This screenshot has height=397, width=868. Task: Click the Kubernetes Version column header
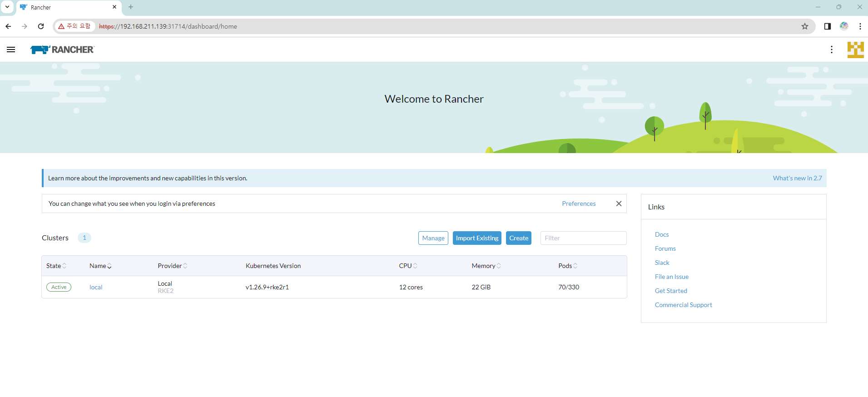coord(273,266)
